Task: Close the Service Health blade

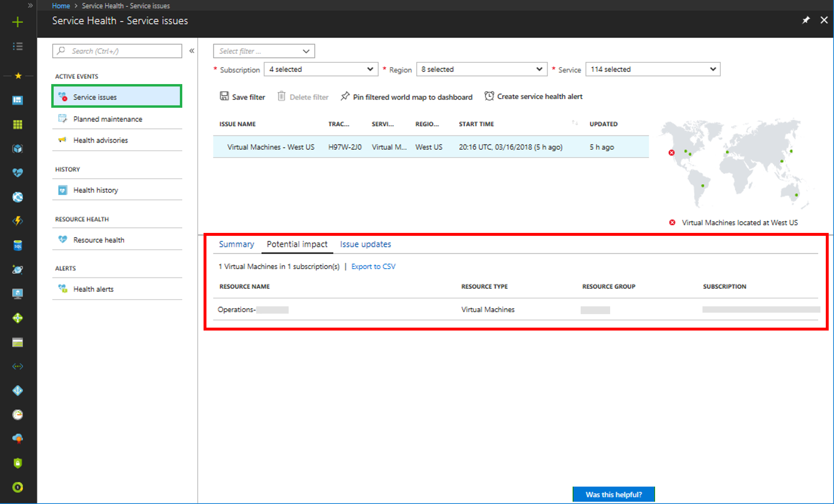Action: [x=824, y=20]
